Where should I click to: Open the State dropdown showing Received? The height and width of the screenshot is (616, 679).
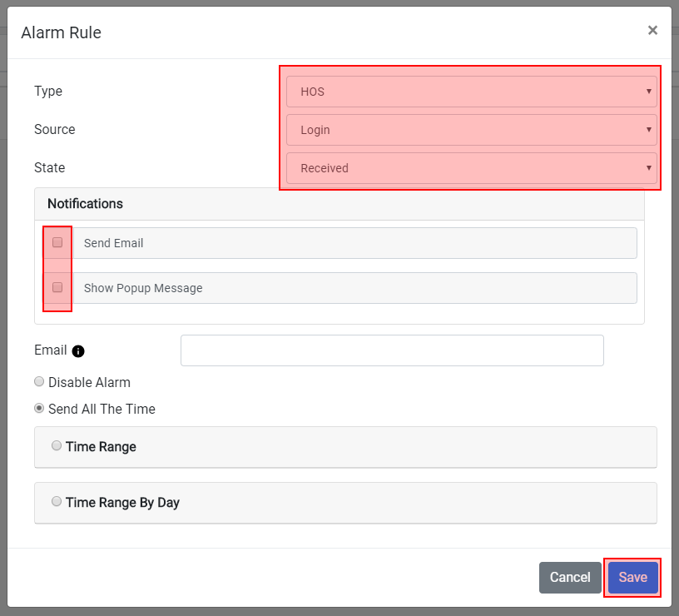(472, 168)
